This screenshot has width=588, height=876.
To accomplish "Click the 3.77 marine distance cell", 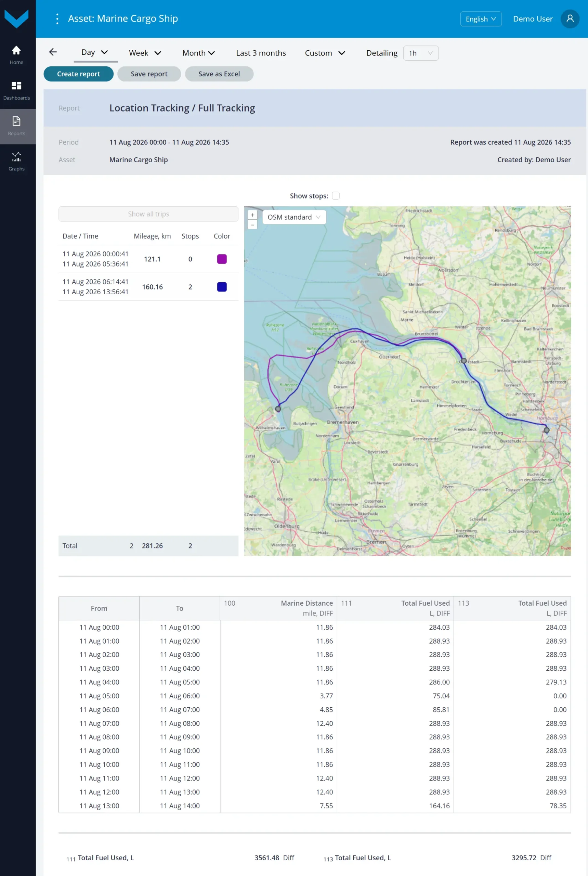I will 326,696.
